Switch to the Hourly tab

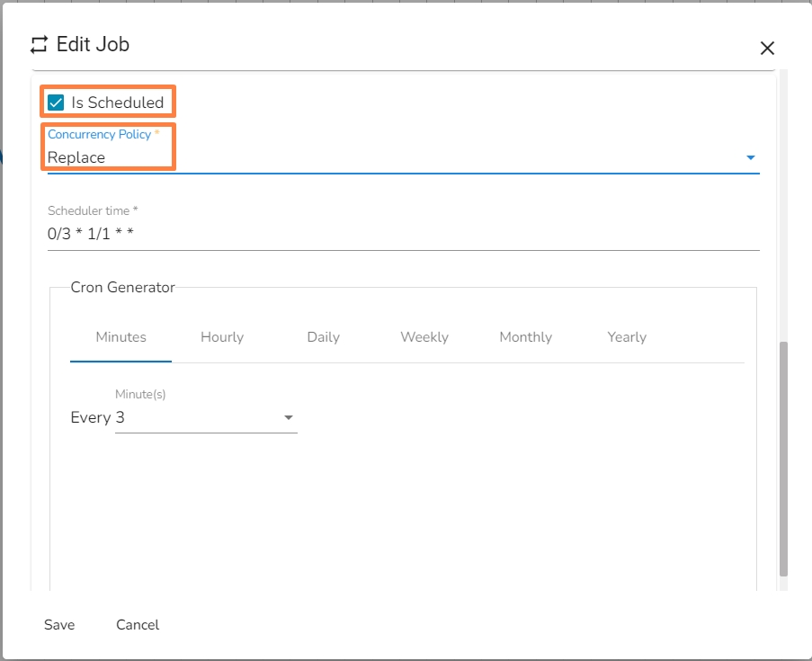click(x=222, y=337)
